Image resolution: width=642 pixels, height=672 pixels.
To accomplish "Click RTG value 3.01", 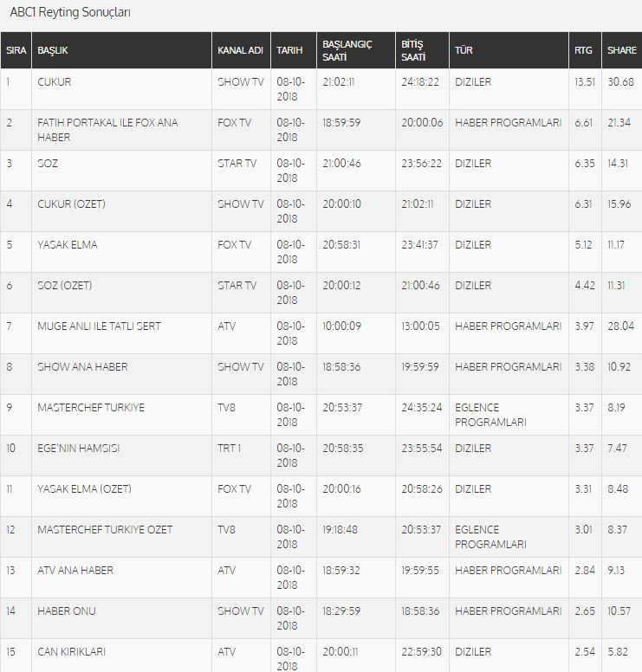I will point(583,530).
